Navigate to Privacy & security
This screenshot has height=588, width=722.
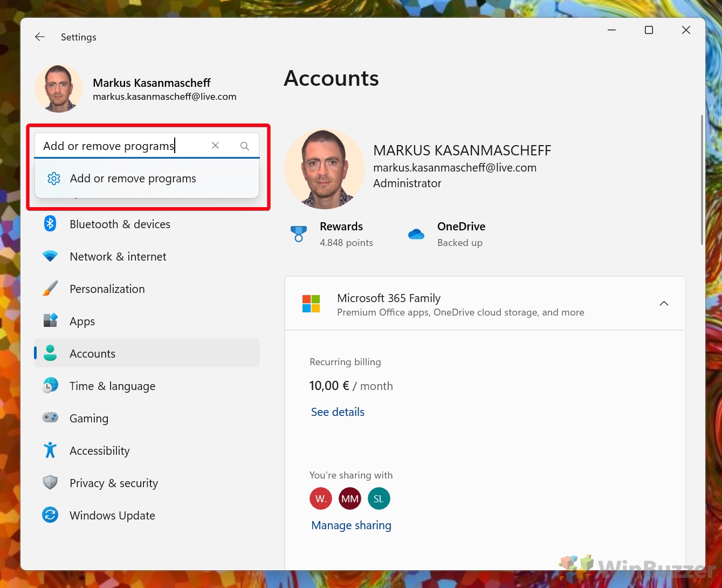(114, 483)
